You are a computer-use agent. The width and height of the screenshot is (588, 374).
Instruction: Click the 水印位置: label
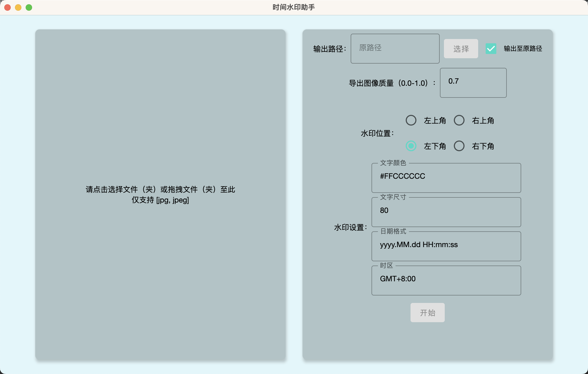[x=377, y=133]
